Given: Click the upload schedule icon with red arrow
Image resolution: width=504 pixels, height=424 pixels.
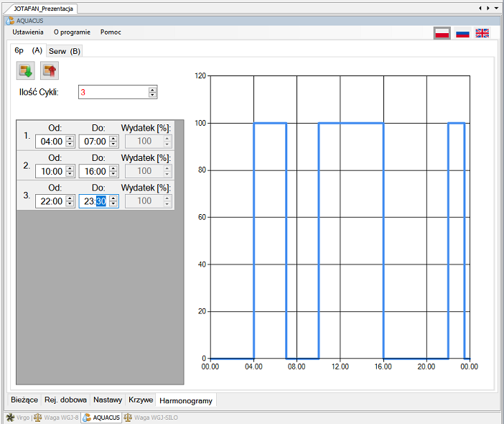Looking at the screenshot, I should pos(50,70).
